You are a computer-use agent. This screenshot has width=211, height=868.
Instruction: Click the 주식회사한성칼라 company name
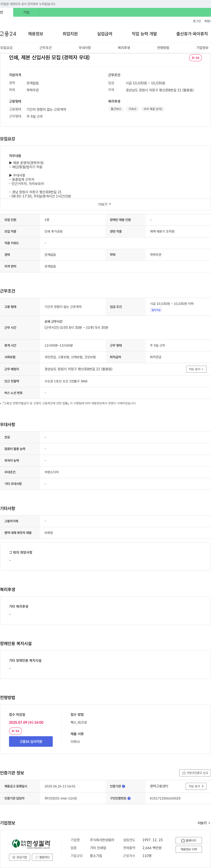[x=102, y=840]
